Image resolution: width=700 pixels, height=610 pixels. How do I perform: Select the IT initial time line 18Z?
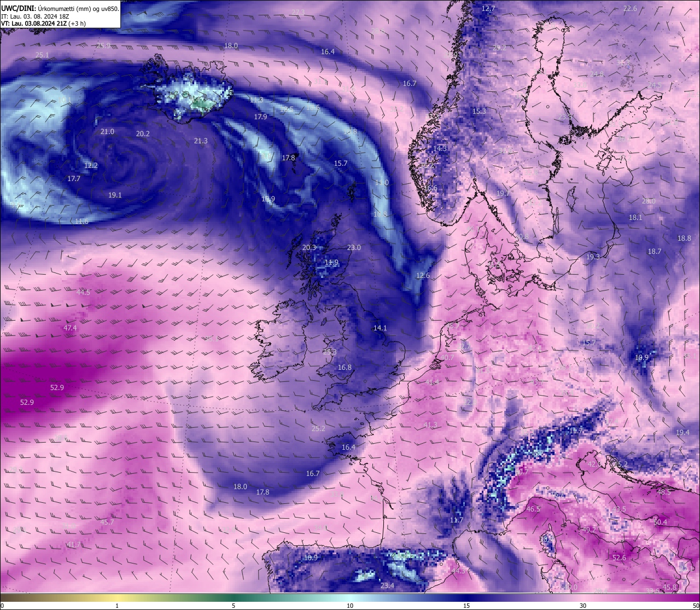click(36, 16)
